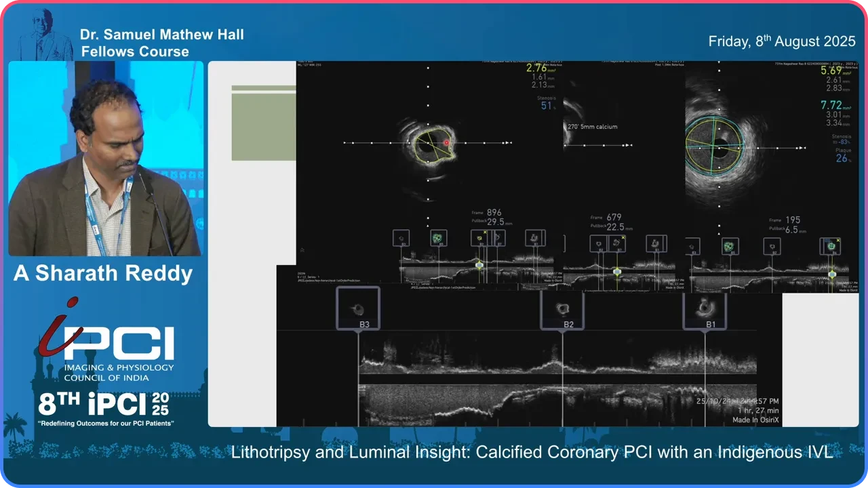Click the green filled bookmark in frame 896 panel
868x488 pixels.
pos(437,238)
